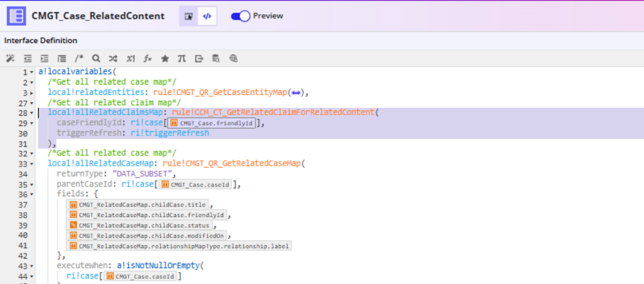Click the shuffle arrows toolbar icon
644x284 pixels.
point(113,58)
